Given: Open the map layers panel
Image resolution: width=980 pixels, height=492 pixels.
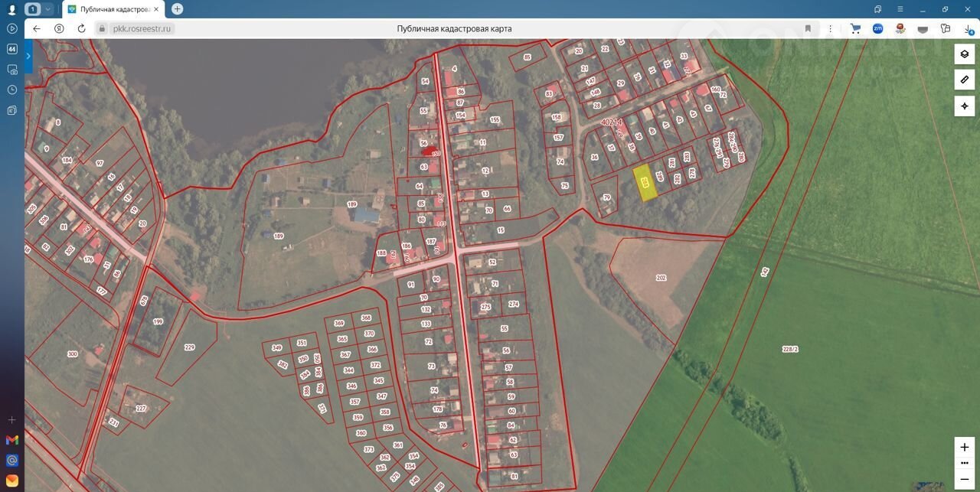Looking at the screenshot, I should pos(964,54).
